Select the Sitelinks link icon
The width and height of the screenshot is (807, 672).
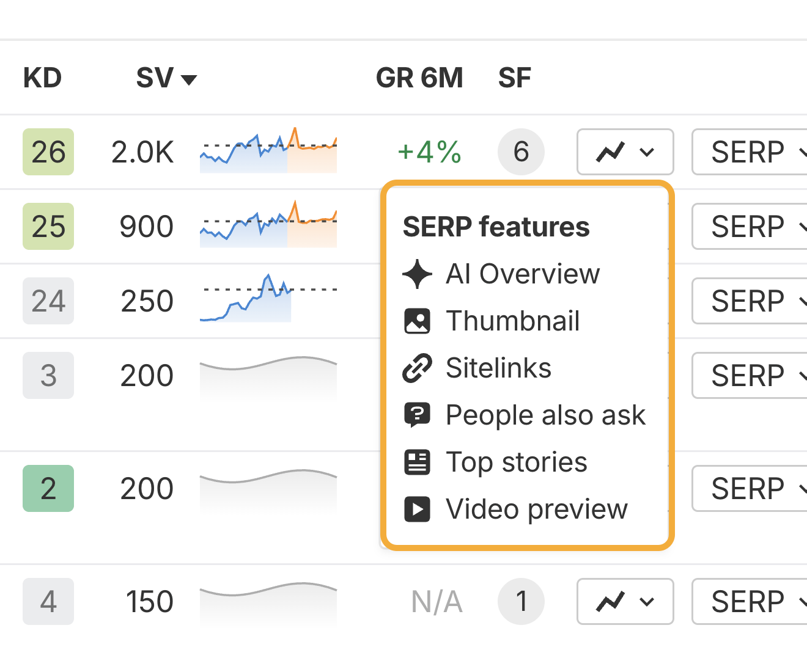click(x=417, y=368)
